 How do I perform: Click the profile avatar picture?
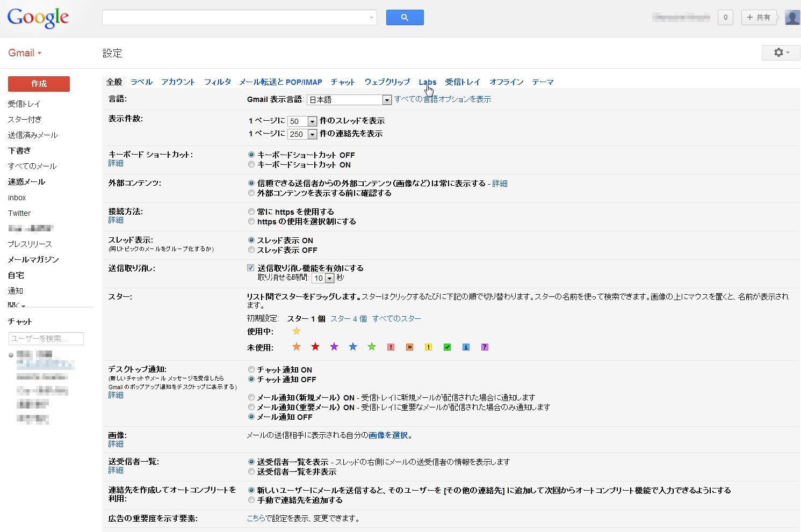coord(792,17)
